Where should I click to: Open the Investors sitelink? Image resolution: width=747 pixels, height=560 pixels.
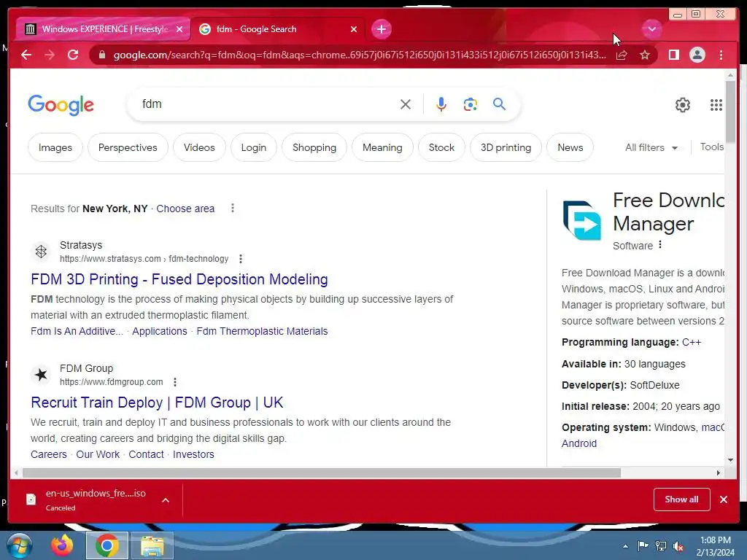tap(193, 454)
